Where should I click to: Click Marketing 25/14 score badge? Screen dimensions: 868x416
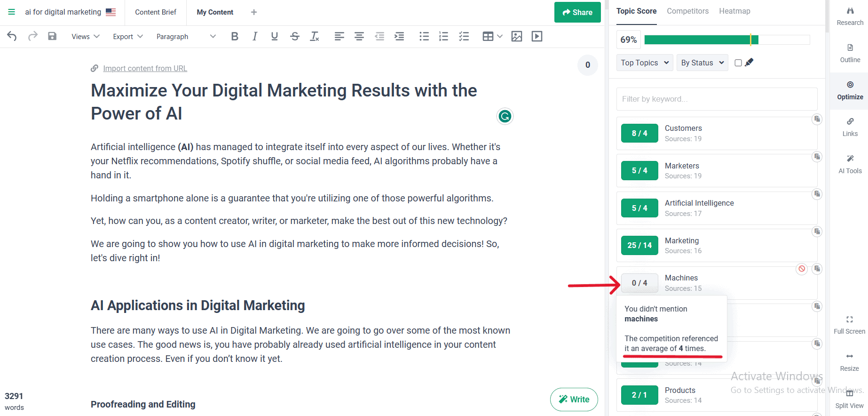coord(639,245)
